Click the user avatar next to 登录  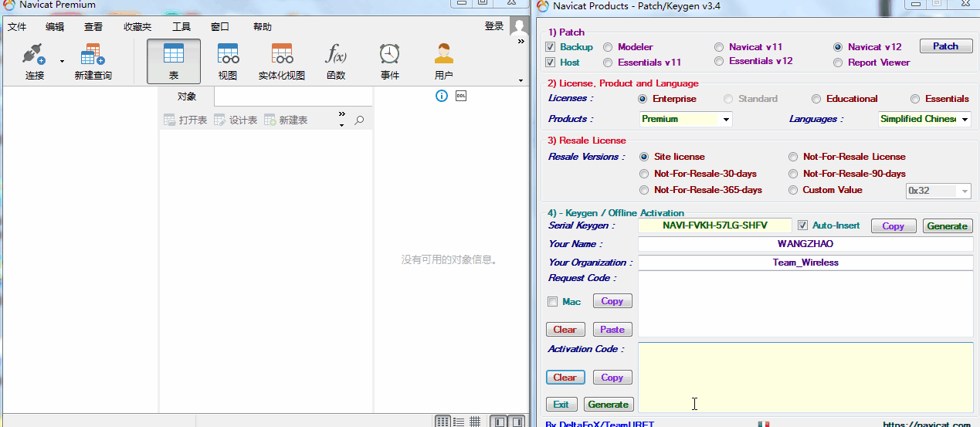(518, 26)
